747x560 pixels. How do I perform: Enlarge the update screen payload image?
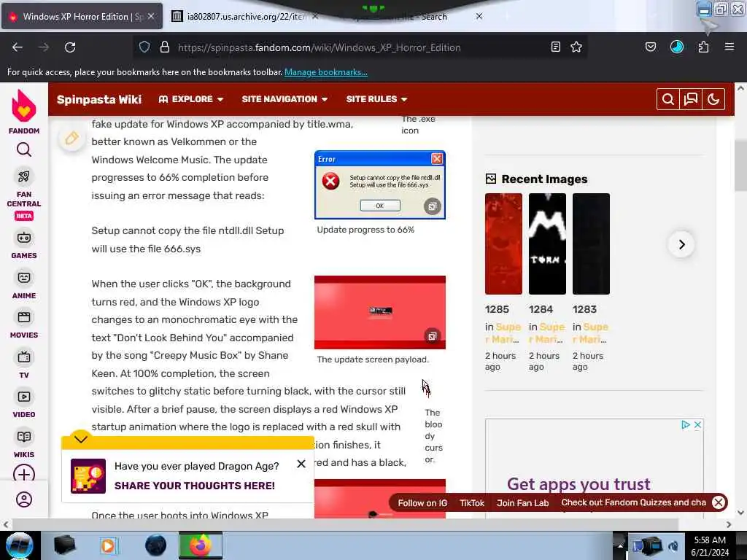[432, 336]
